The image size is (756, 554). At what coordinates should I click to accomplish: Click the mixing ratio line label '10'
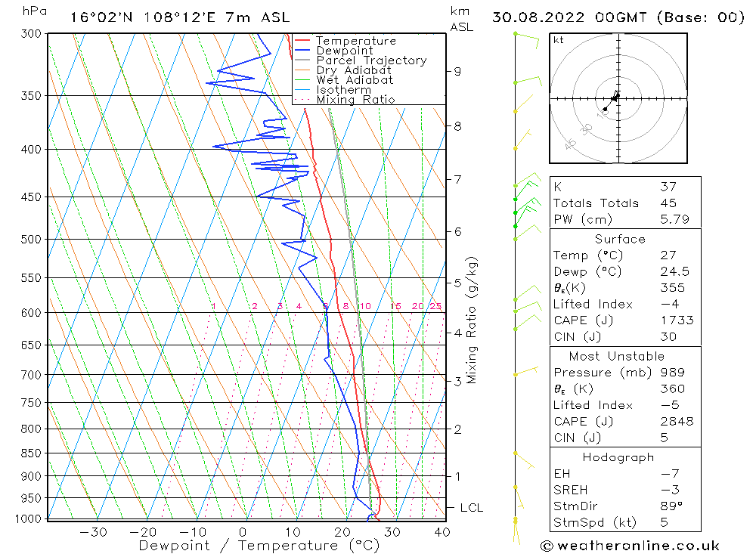click(365, 306)
